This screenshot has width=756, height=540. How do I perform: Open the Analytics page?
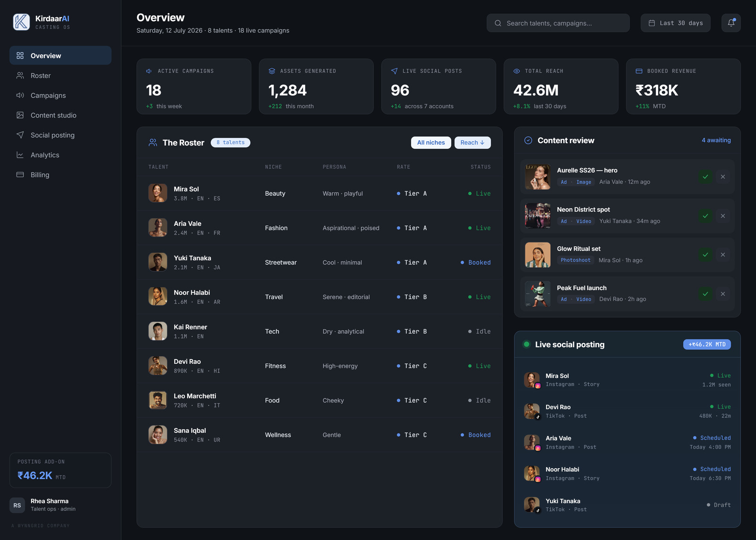60,154
